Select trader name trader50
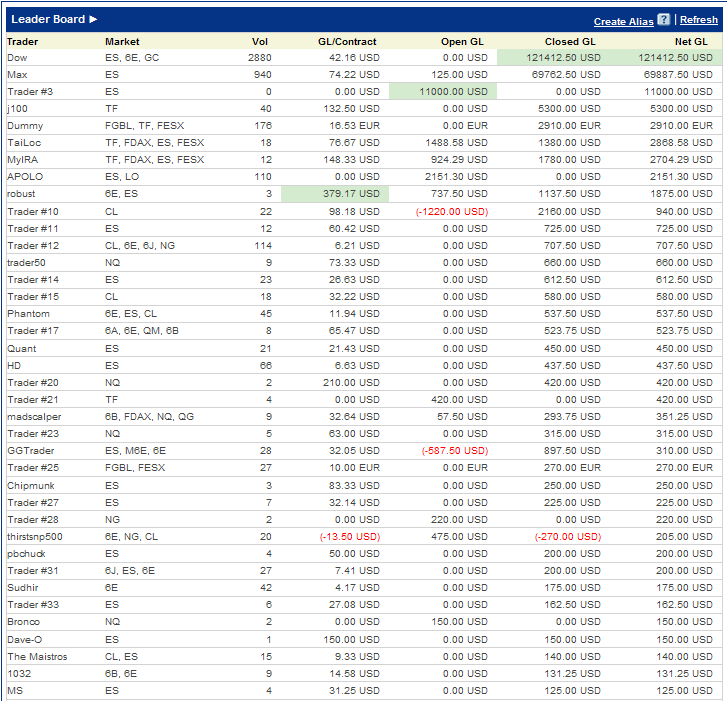727x701 pixels. (26, 263)
